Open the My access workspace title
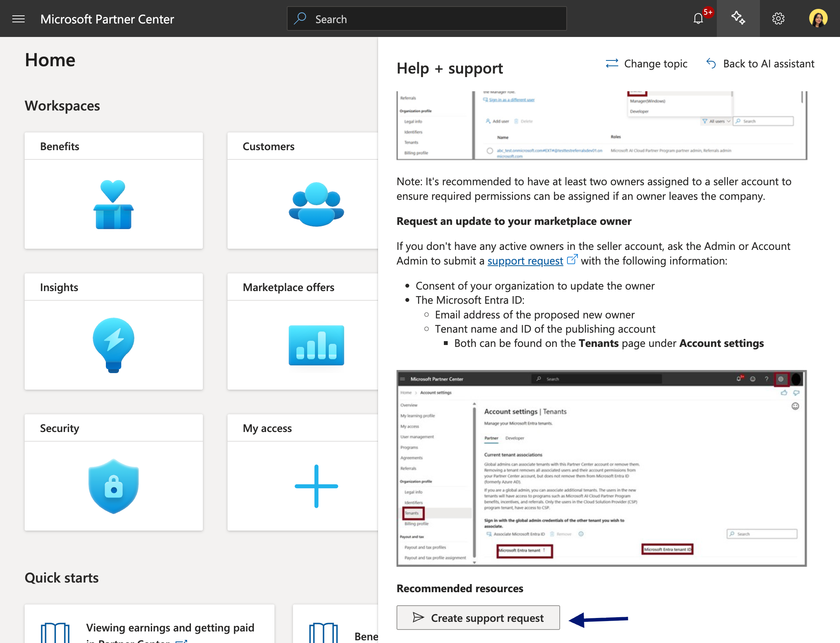 (267, 428)
